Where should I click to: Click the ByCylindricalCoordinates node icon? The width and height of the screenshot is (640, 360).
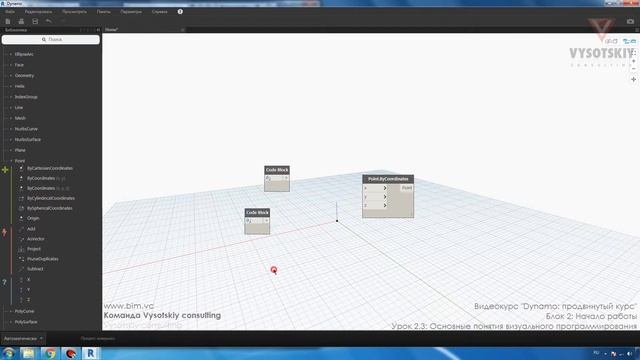[21, 198]
